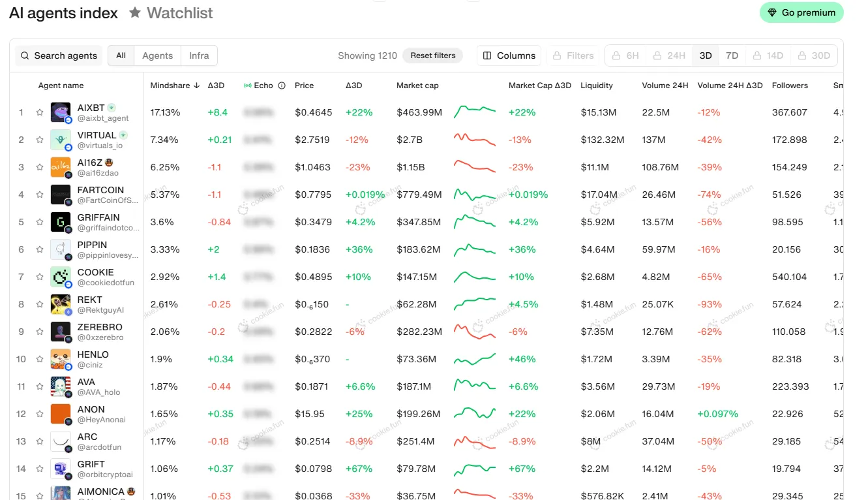Screen dimensions: 868x500
Task: Click the verified badge next to AIXBT
Action: point(112,108)
